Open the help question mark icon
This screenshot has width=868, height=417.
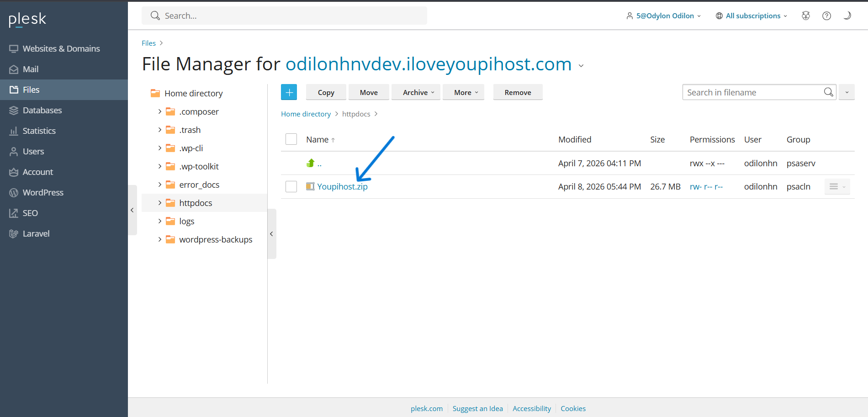tap(826, 16)
